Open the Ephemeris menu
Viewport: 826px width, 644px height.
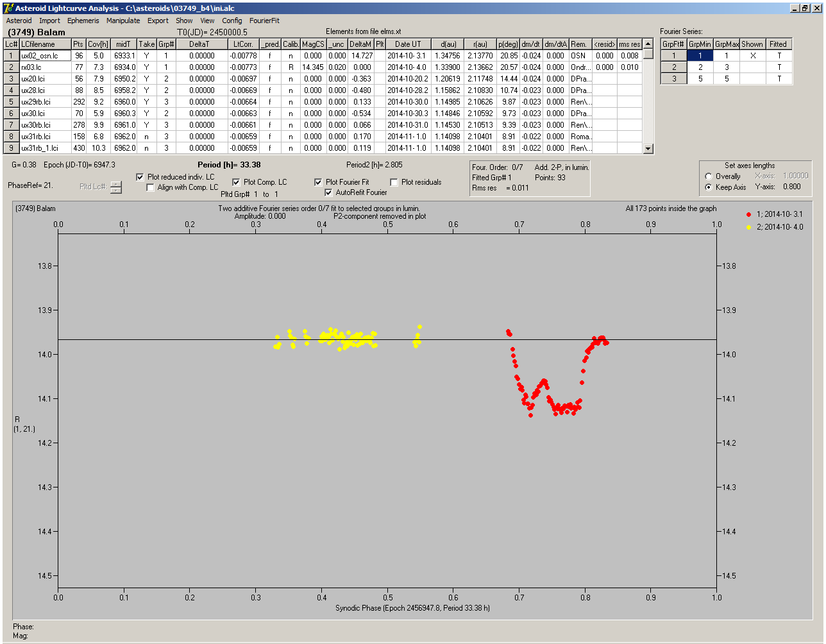(83, 21)
